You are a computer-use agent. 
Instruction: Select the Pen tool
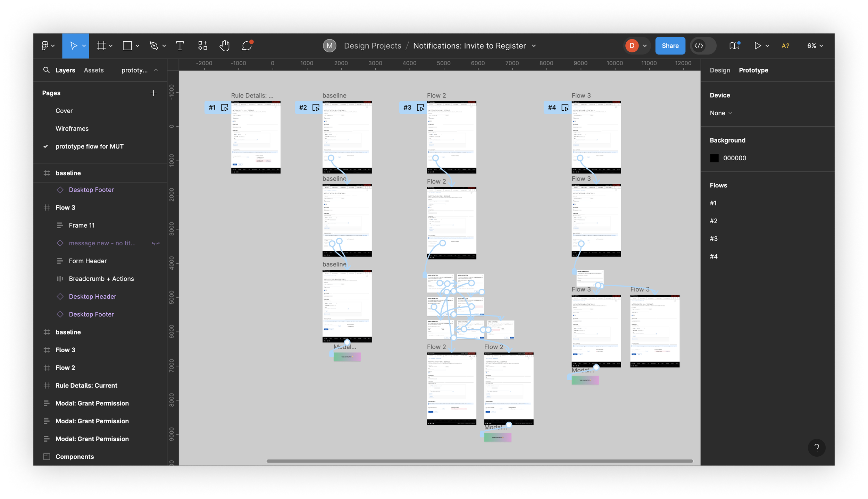pos(154,46)
